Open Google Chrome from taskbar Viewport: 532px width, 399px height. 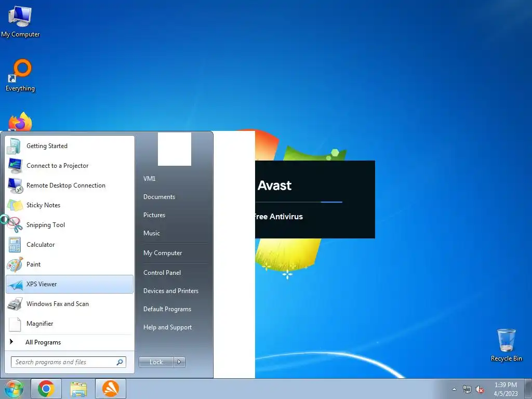(x=46, y=389)
